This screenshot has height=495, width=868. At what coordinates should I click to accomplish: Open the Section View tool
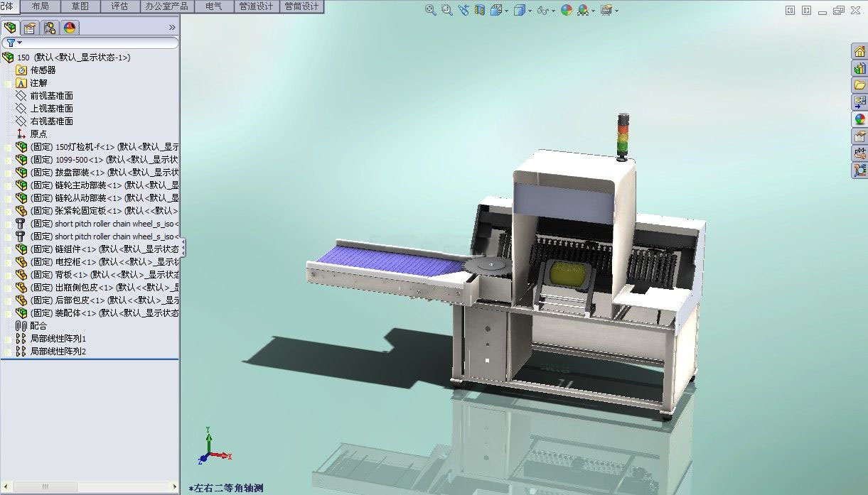tap(480, 10)
